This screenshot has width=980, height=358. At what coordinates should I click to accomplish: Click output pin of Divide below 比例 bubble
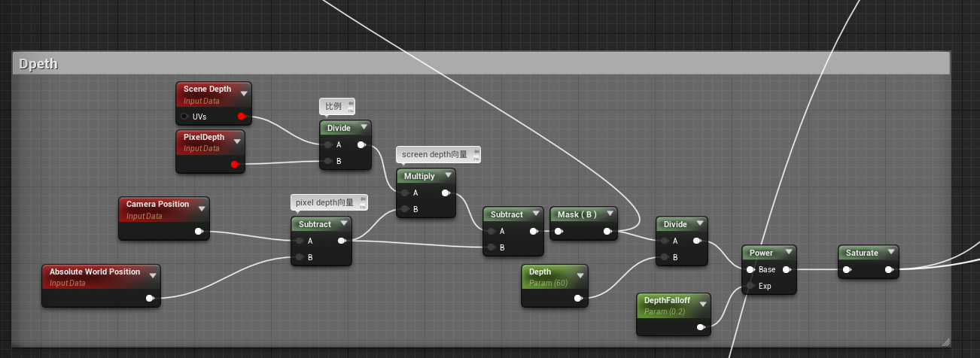(x=361, y=144)
